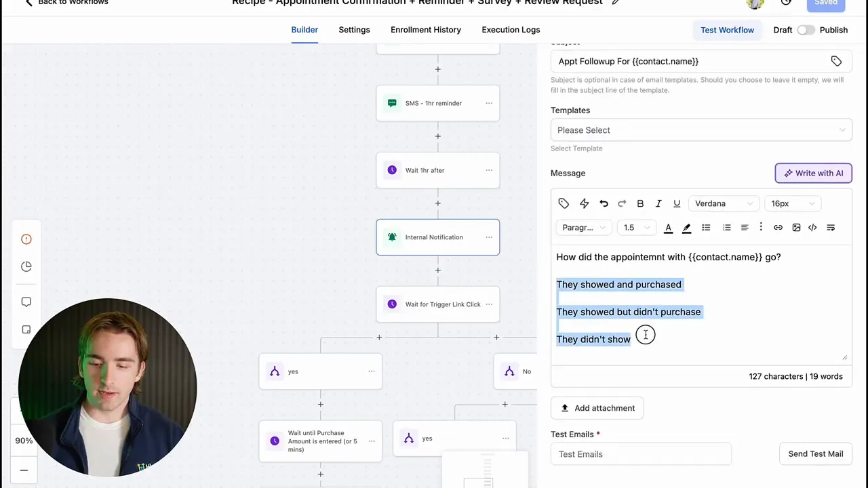Click the tag icon beside the subject field
Screen dimensions: 868x488
pyautogui.click(x=836, y=61)
